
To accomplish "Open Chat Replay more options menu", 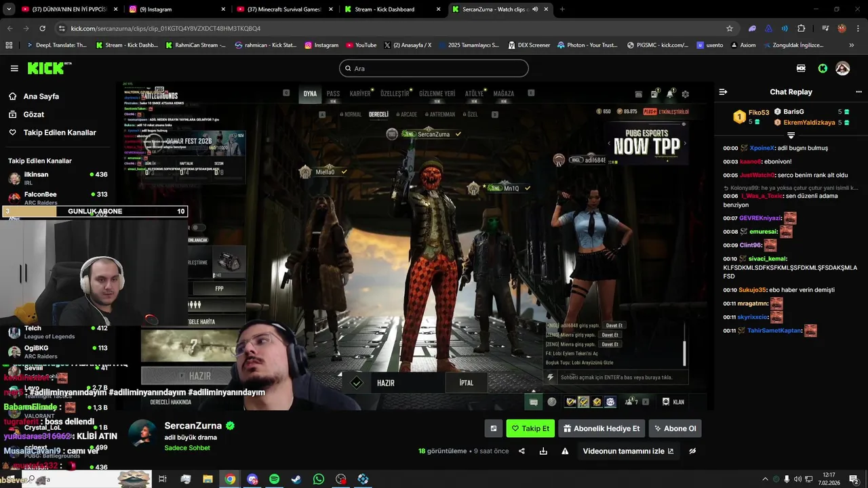I will pyautogui.click(x=859, y=92).
